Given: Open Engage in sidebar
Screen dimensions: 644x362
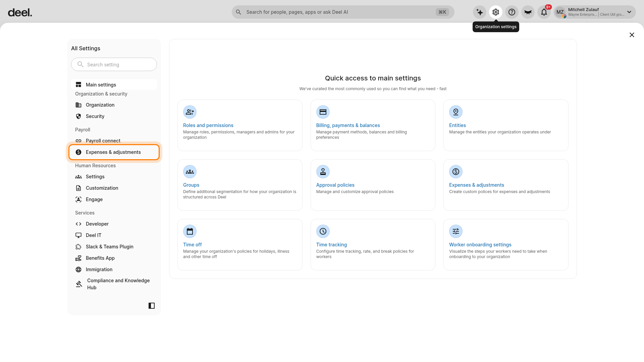Looking at the screenshot, I should tap(114, 199).
